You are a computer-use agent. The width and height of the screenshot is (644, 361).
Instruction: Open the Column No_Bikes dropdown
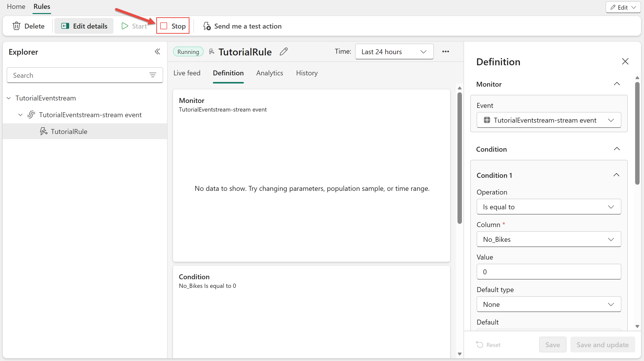click(x=549, y=239)
